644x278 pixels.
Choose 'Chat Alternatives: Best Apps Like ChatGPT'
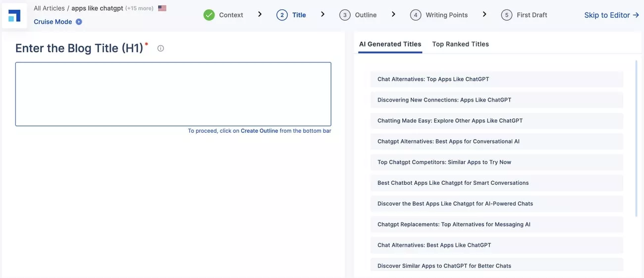[x=497, y=246]
